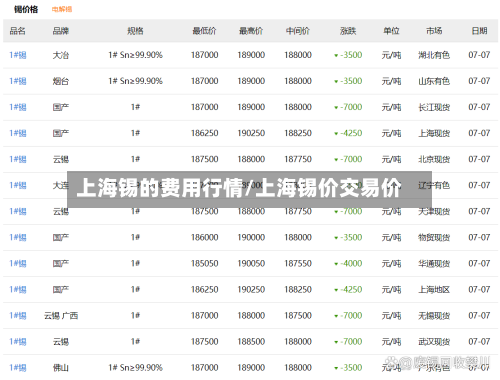
Task: Open the 1#锡 link in the 辽宁有色 row
Action: pos(18,185)
